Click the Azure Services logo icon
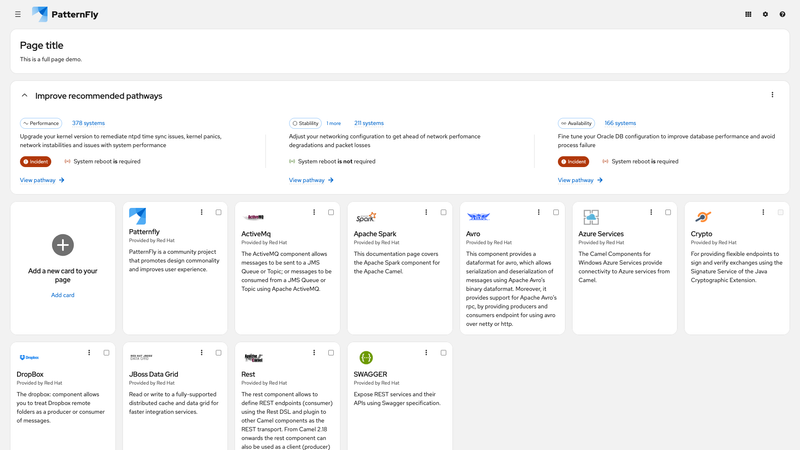 (x=591, y=217)
